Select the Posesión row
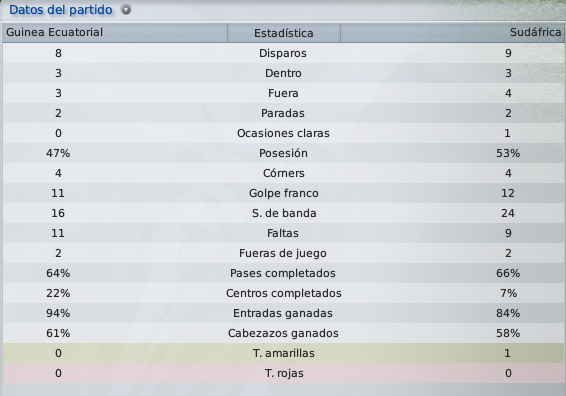 pos(283,153)
